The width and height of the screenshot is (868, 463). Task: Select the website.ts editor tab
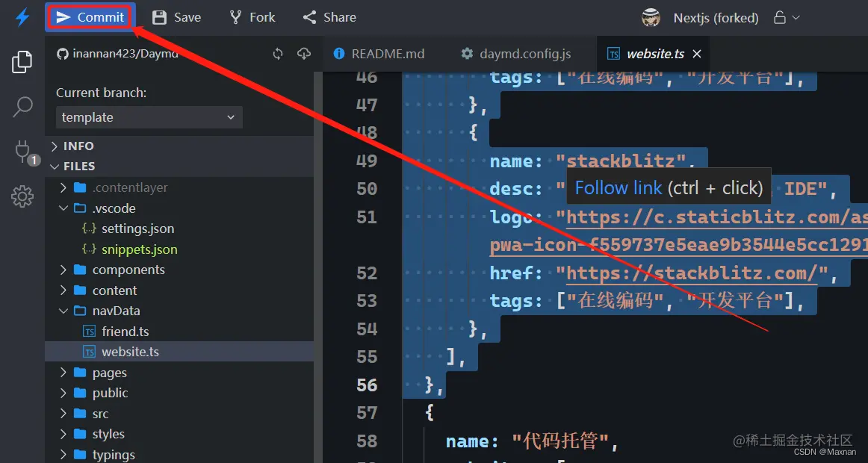(653, 54)
